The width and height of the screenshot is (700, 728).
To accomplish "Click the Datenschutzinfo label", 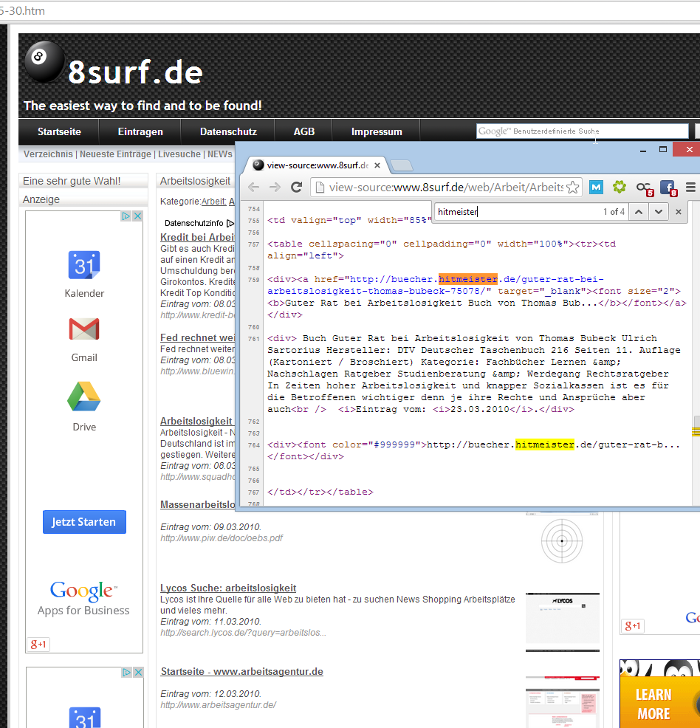I will point(194,223).
